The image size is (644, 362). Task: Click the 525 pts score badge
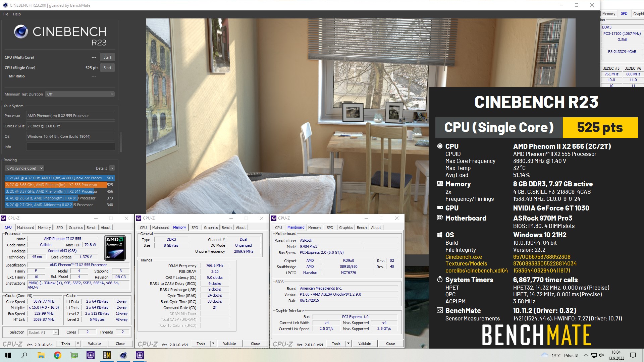600,127
